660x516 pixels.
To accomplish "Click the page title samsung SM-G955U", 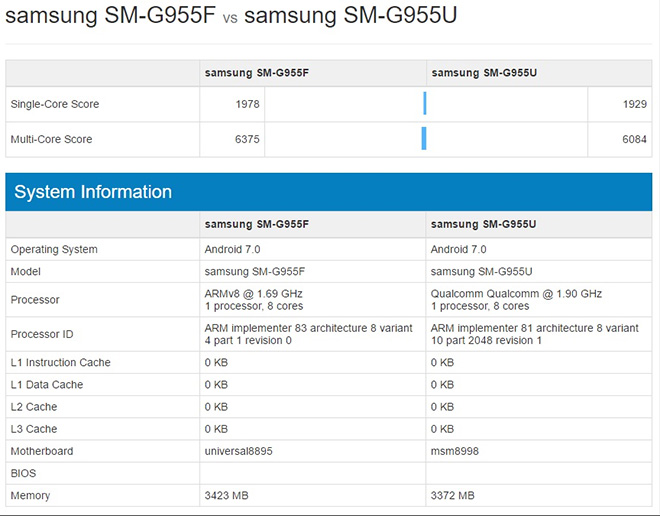I will pos(351,15).
